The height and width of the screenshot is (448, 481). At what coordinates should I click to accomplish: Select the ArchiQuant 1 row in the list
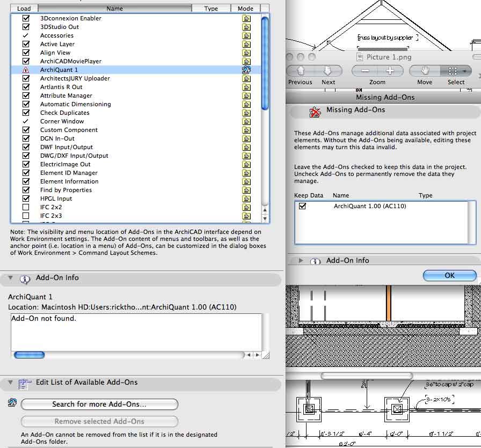pyautogui.click(x=136, y=70)
